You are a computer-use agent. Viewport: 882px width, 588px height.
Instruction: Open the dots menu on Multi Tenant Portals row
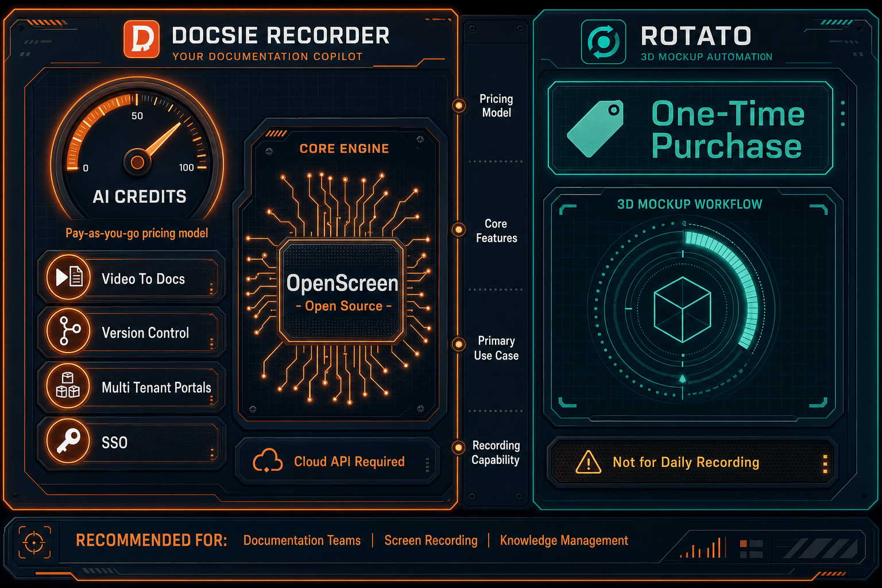point(211,400)
